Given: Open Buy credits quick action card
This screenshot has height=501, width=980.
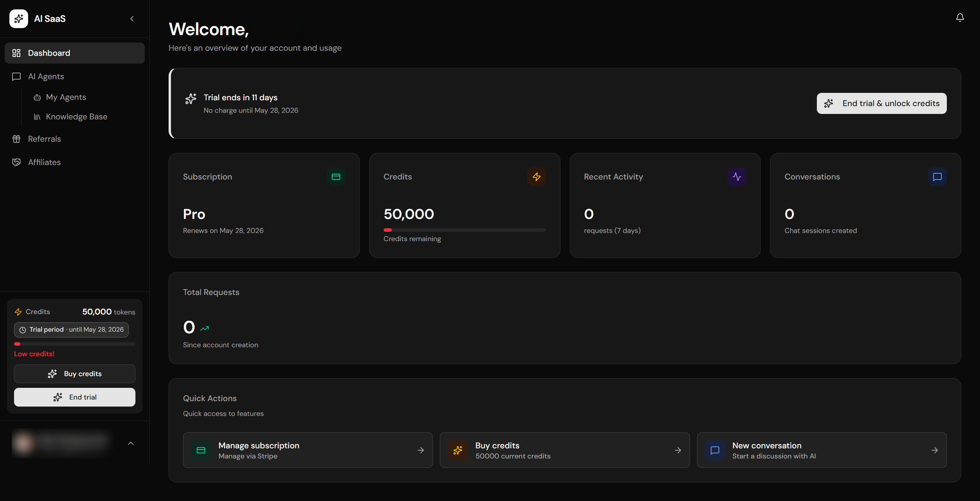Looking at the screenshot, I should click(x=565, y=450).
